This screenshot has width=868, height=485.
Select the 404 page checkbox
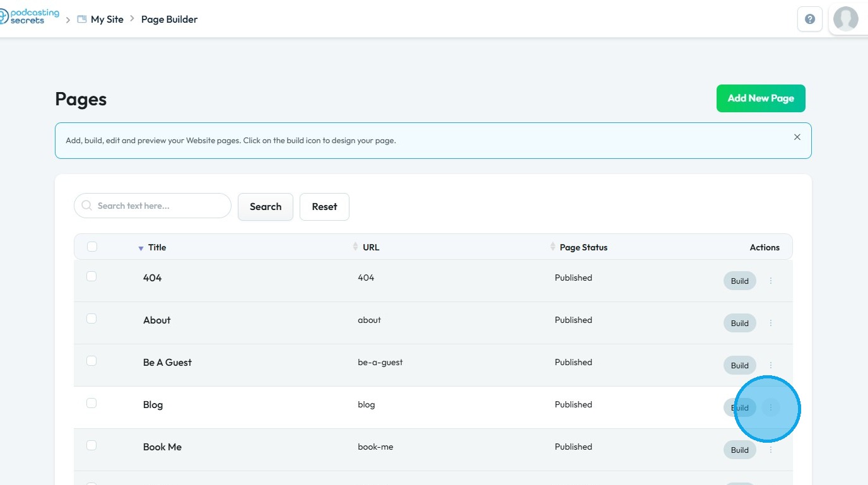pyautogui.click(x=91, y=276)
